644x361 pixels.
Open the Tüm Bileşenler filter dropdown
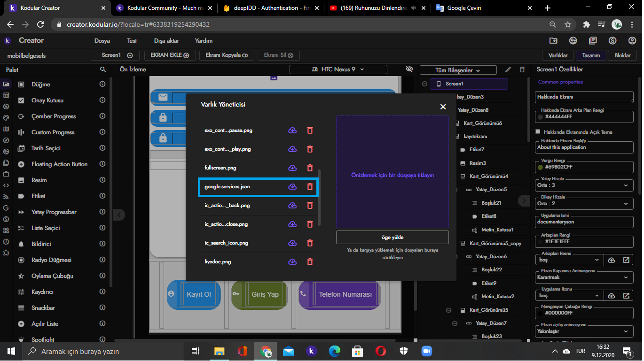tap(458, 69)
